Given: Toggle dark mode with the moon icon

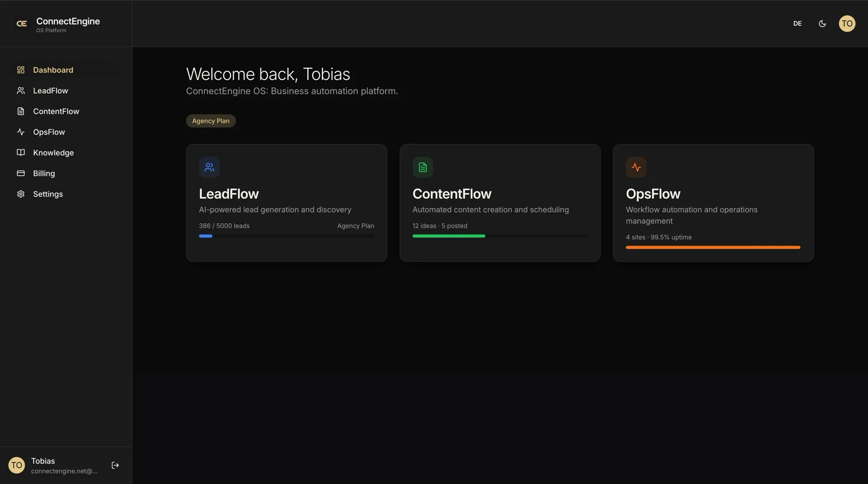Looking at the screenshot, I should tap(822, 24).
